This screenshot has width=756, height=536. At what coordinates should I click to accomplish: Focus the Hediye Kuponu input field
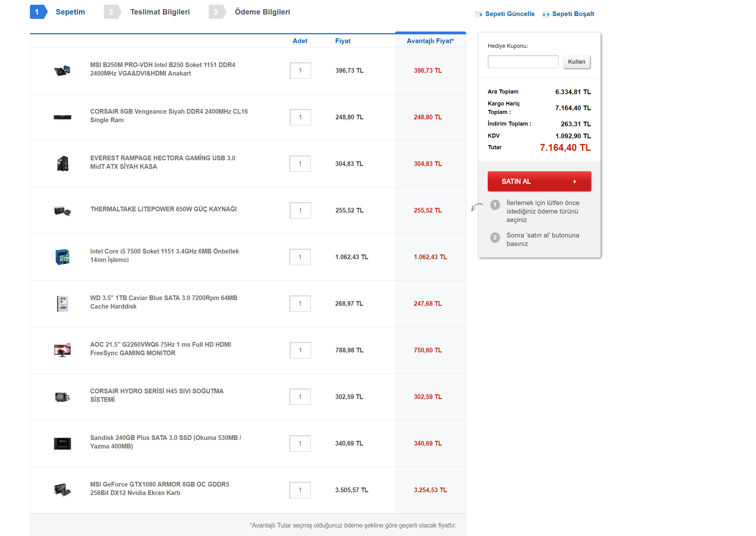click(523, 62)
